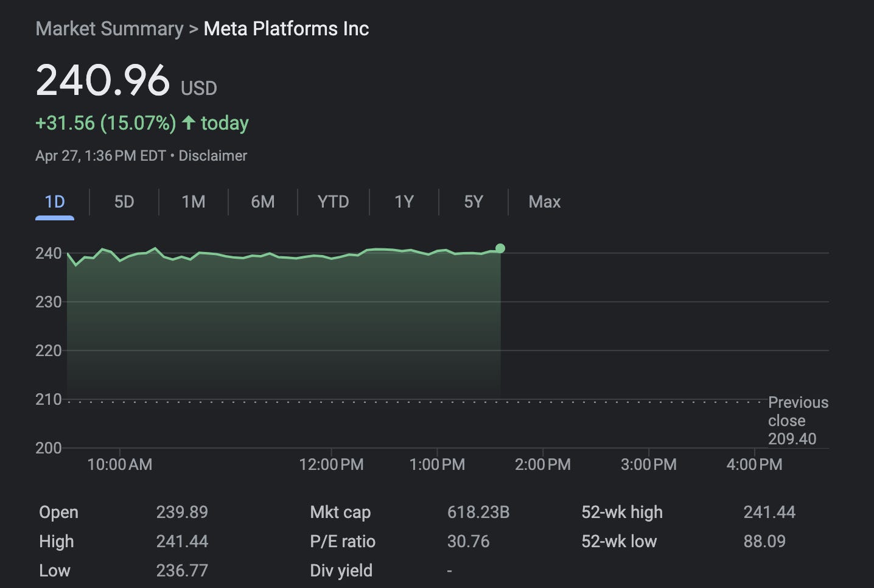
Task: Click the green current price dot on chart
Action: point(500,248)
